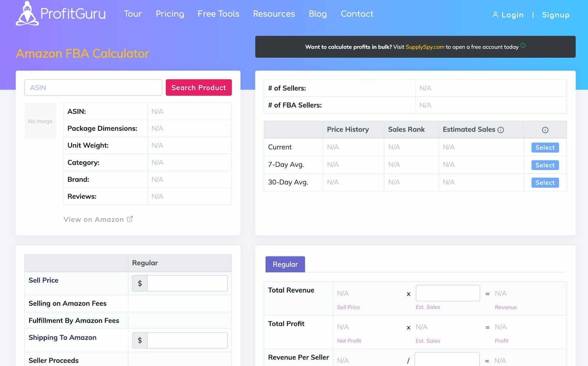
Task: Click the 'Selling on Amazon Fees' label
Action: click(x=68, y=304)
